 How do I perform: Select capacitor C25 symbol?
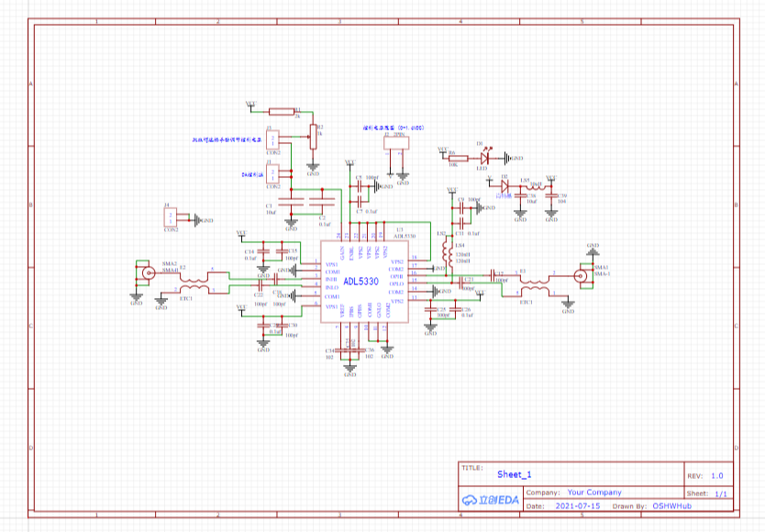(x=430, y=309)
